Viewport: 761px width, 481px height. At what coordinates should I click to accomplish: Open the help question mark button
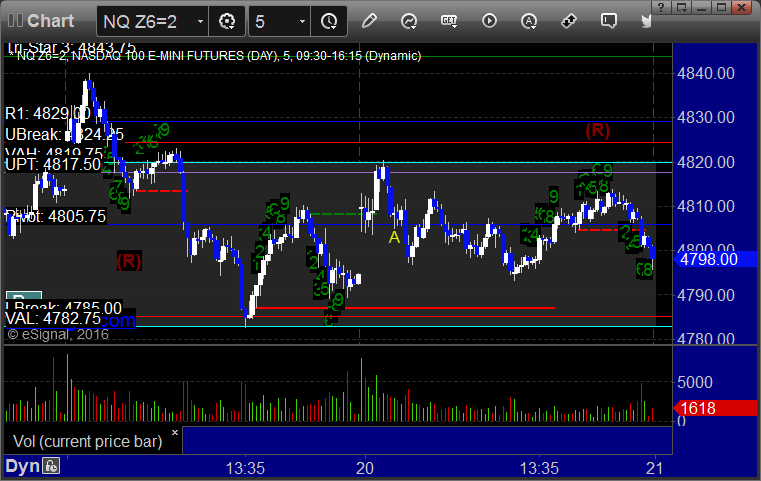click(x=661, y=7)
